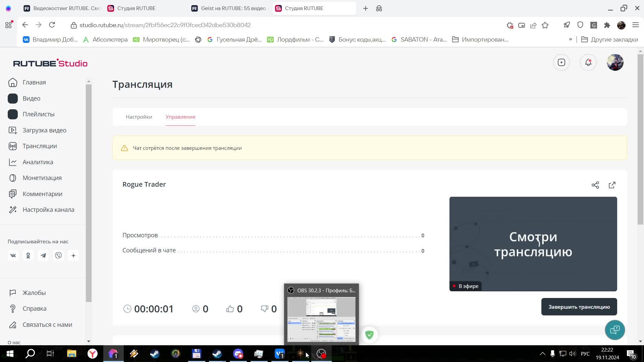Open the Видео section in sidebar
Viewport: 644px width, 362px height.
24,99
